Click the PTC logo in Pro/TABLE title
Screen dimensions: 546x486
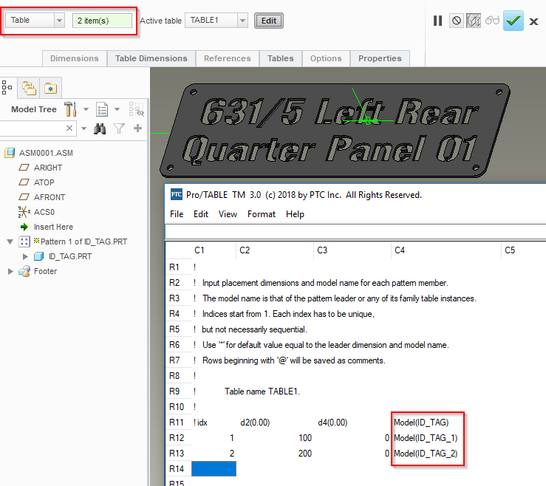click(176, 194)
